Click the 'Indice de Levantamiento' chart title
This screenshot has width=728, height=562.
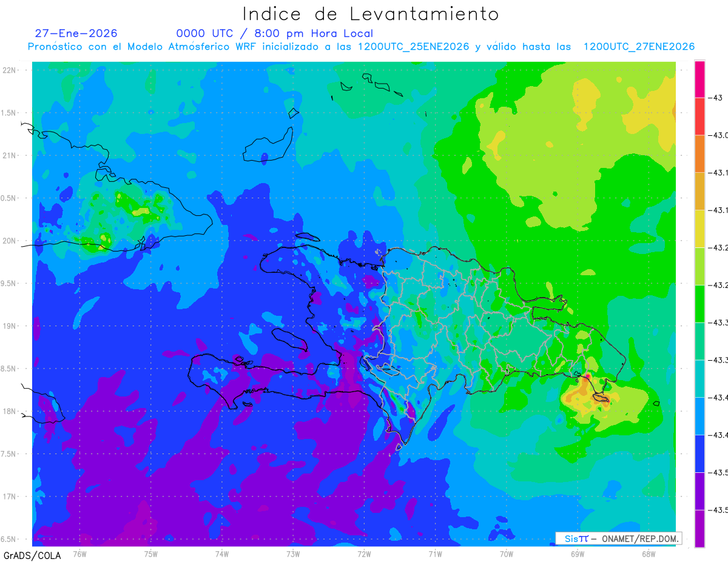click(371, 13)
